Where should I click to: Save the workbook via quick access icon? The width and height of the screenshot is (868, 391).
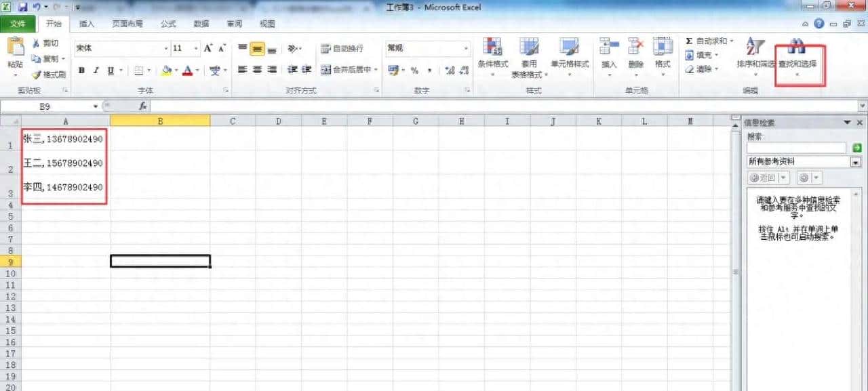22,7
